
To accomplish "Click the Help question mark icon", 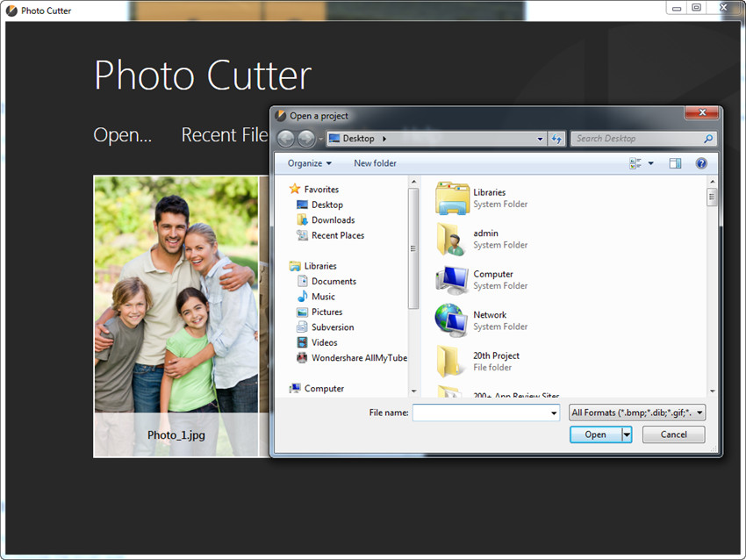I will pos(700,163).
